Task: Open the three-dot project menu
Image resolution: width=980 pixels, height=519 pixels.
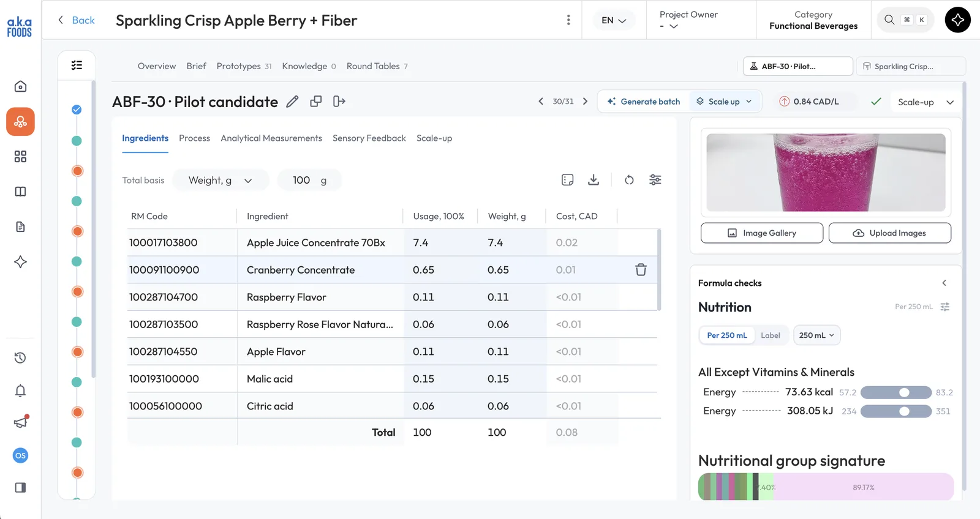Action: click(568, 20)
